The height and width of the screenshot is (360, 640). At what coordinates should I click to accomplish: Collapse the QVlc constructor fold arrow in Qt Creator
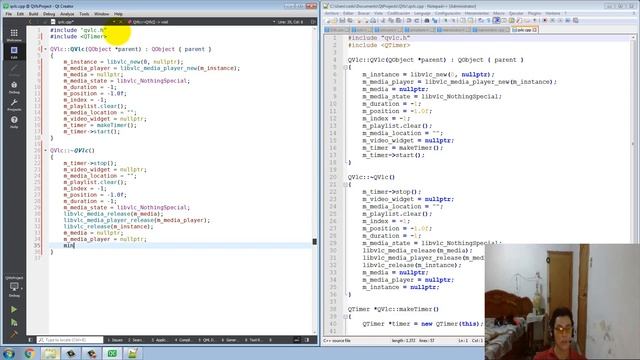point(45,49)
